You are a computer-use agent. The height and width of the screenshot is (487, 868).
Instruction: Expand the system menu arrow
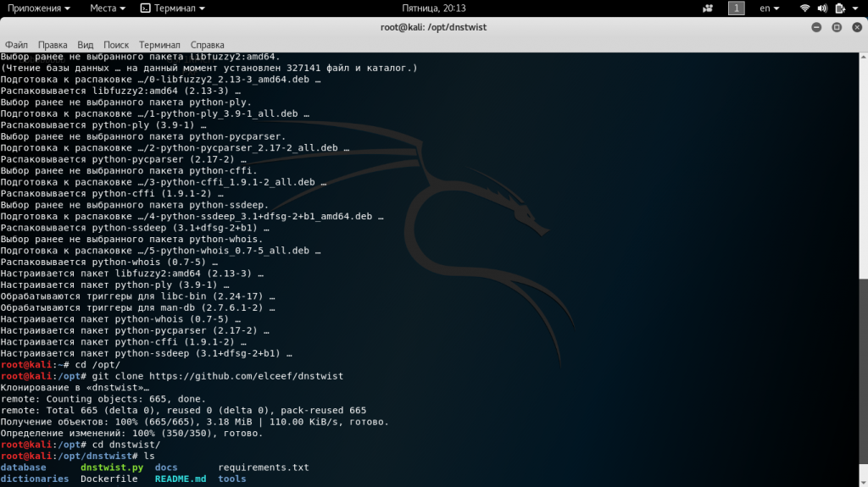click(x=856, y=8)
